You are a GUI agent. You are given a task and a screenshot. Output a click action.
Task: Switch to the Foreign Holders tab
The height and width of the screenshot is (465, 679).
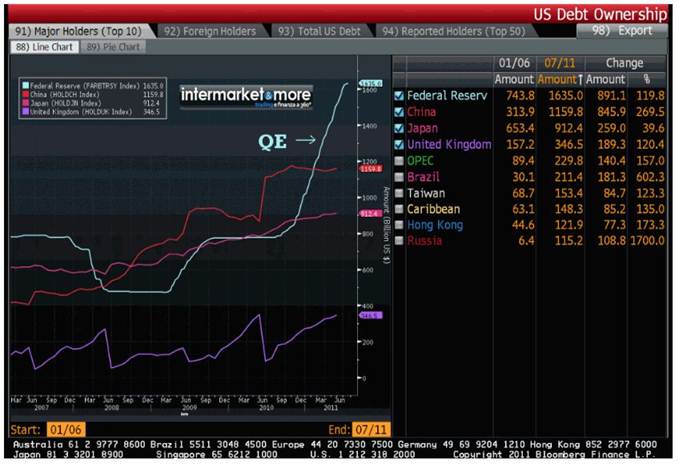(210, 31)
